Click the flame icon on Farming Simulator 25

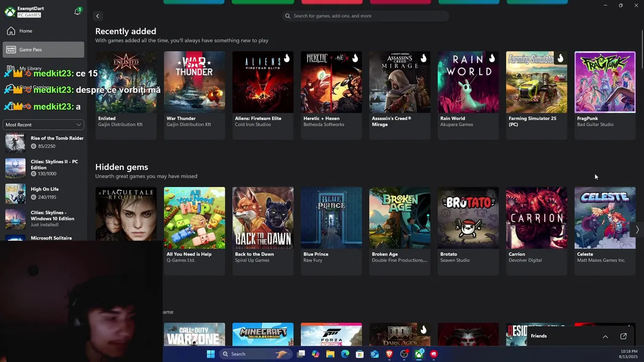(560, 58)
